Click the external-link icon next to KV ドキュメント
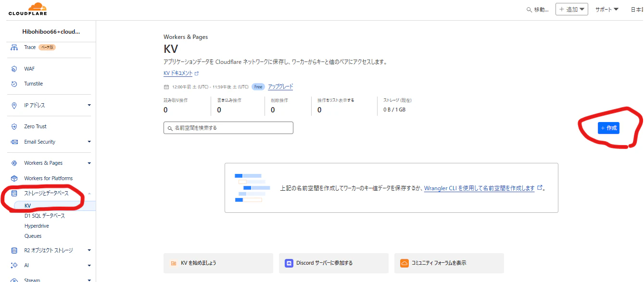 coord(196,74)
